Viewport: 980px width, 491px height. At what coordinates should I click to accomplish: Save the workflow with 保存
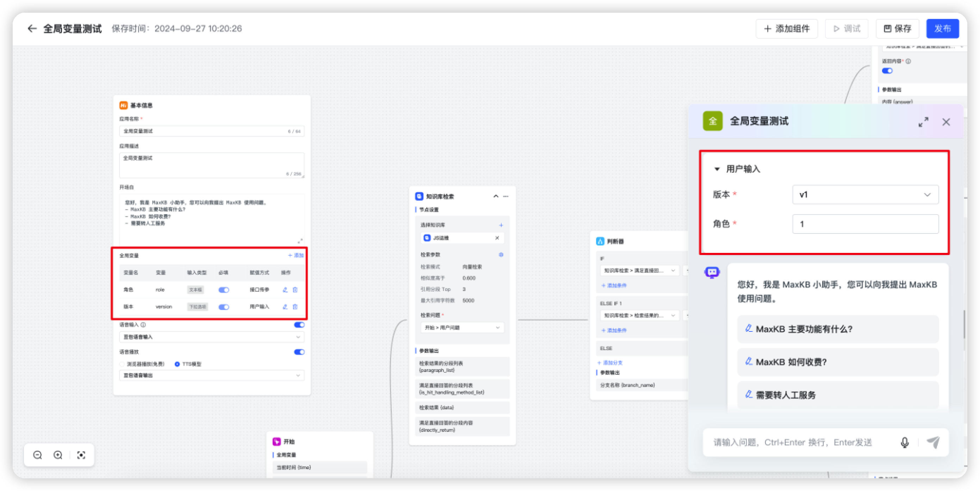tap(898, 29)
